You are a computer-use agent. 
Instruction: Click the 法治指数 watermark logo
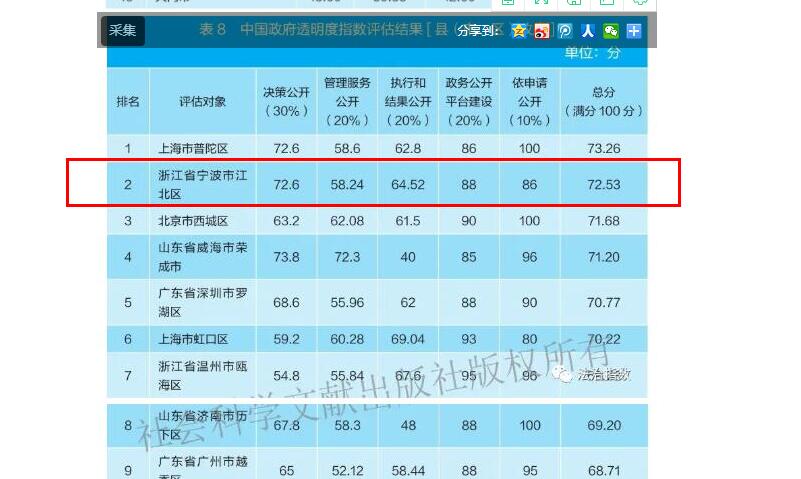pos(595,375)
